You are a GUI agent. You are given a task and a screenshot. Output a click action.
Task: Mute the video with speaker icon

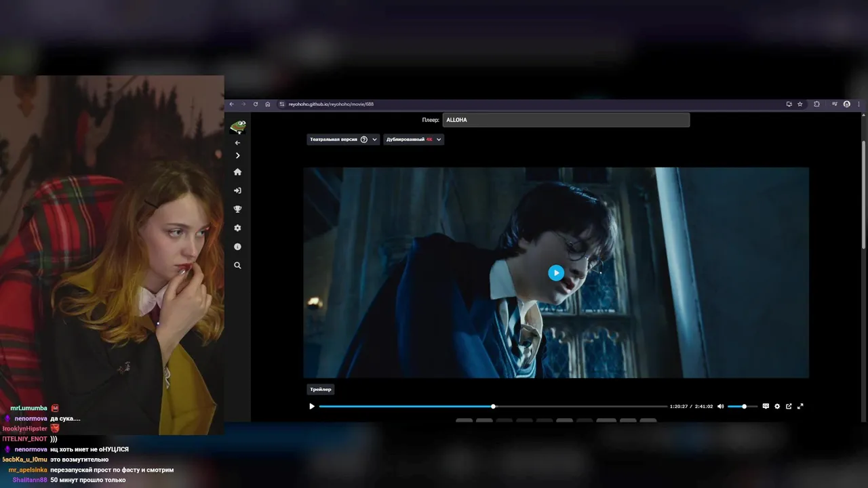[721, 407]
